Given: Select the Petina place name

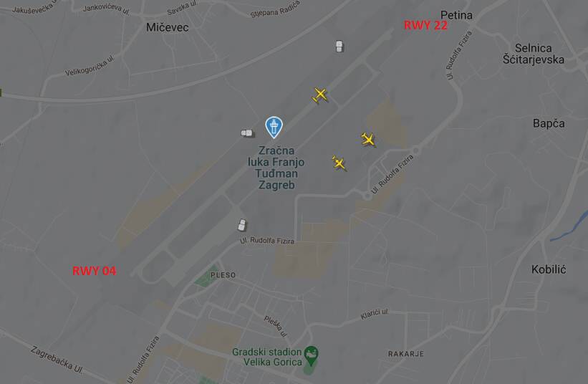Looking at the screenshot, I should [456, 15].
